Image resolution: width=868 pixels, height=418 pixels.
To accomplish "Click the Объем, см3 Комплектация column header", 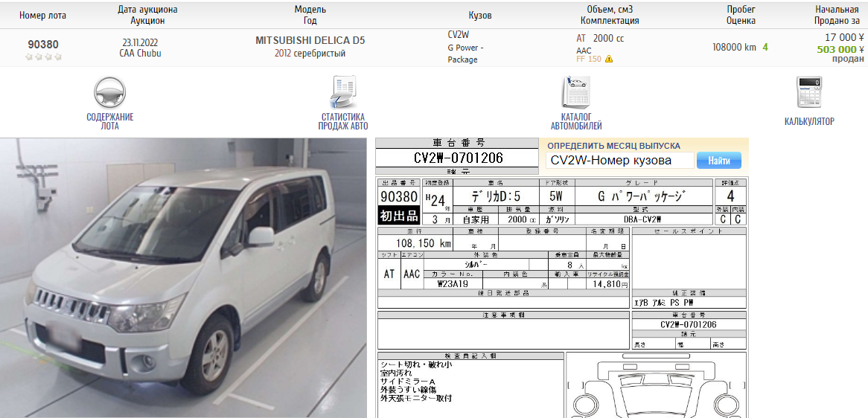I will tap(610, 15).
